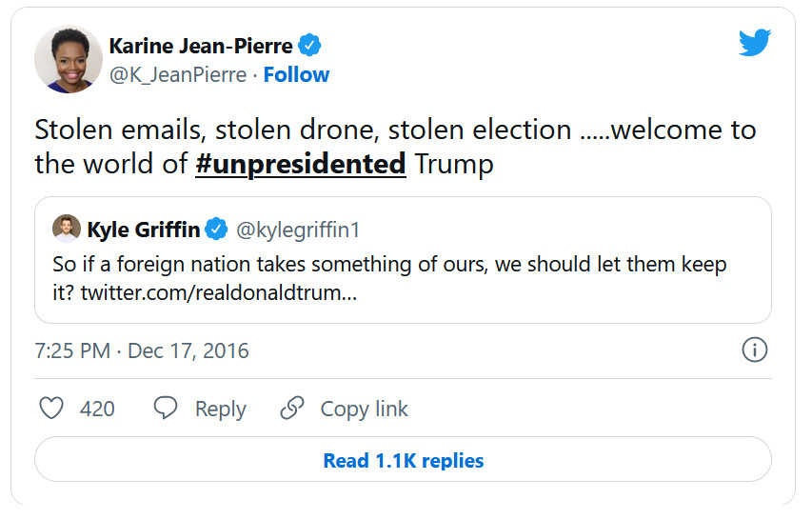This screenshot has height=520, width=812.
Task: Click Kyle Griffin's verified badge
Action: click(218, 230)
